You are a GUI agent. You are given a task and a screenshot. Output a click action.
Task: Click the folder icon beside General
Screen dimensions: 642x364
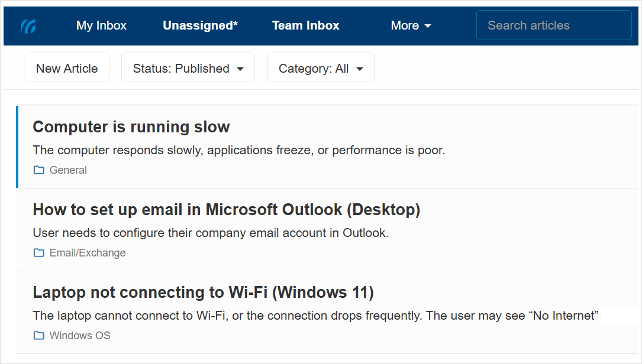(38, 170)
